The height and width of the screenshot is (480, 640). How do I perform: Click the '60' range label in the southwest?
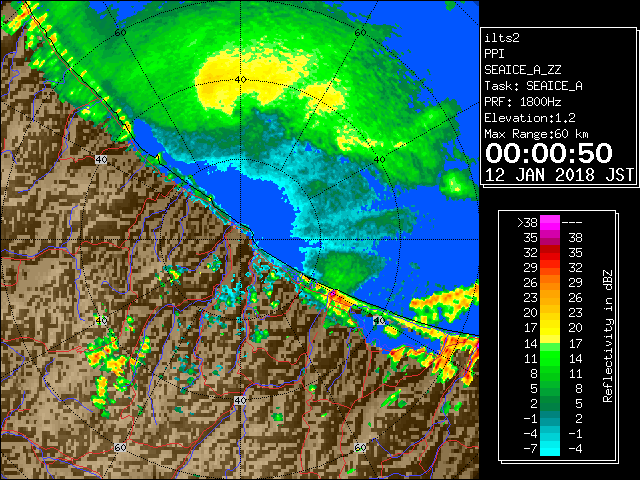120,447
